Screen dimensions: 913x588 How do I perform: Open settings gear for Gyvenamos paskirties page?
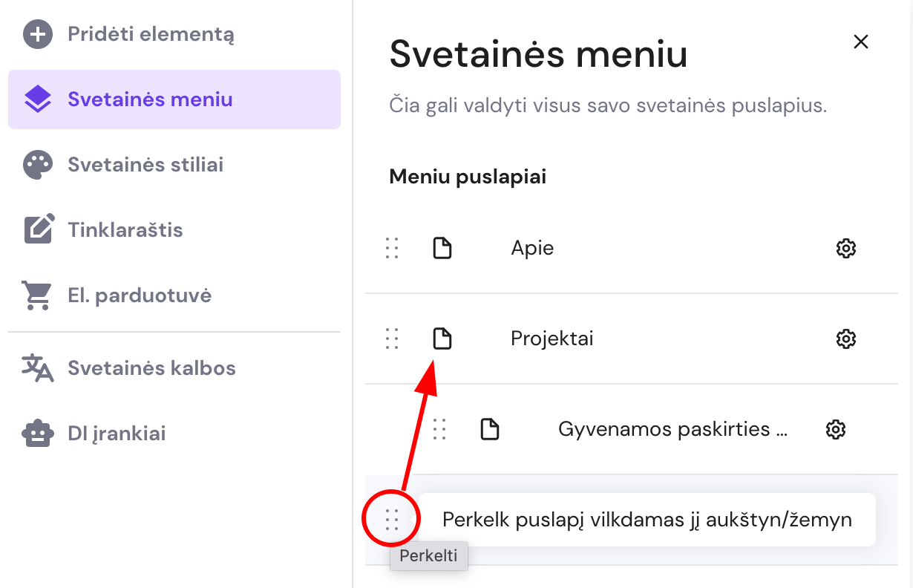835,429
